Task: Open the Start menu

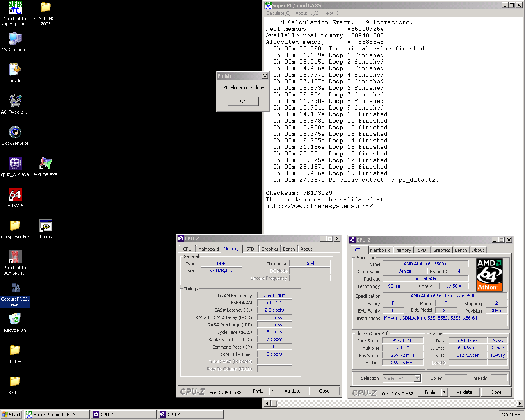Action: click(x=11, y=415)
